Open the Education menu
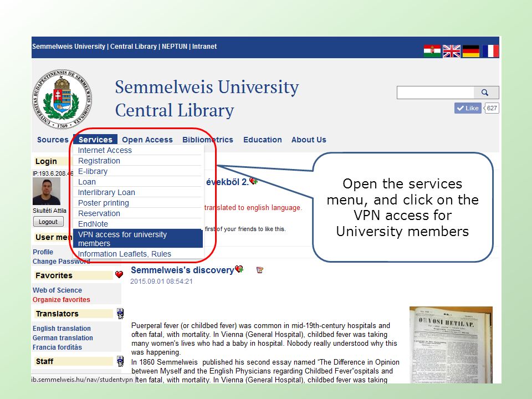532x399 pixels. (263, 140)
